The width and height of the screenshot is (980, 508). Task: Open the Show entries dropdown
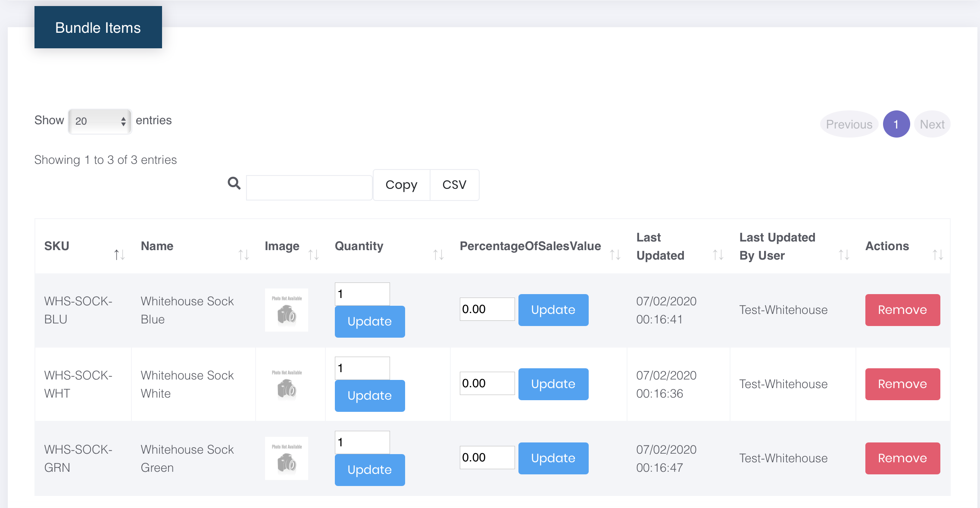point(100,121)
